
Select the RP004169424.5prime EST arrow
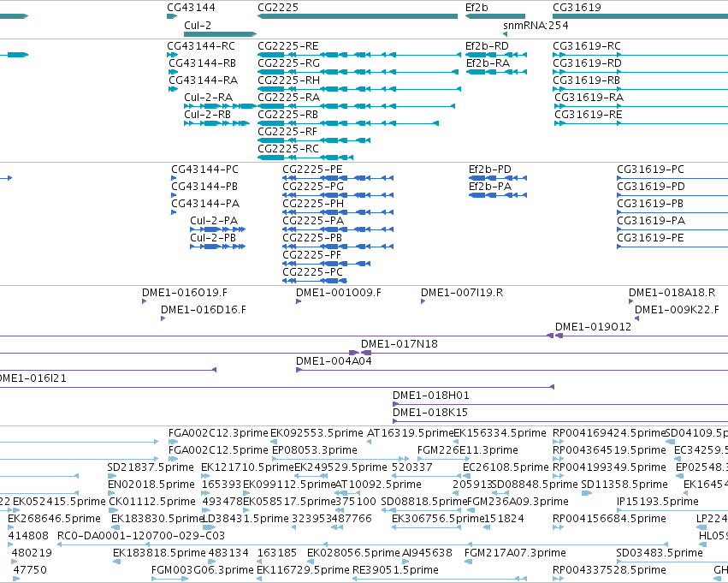pos(558,442)
